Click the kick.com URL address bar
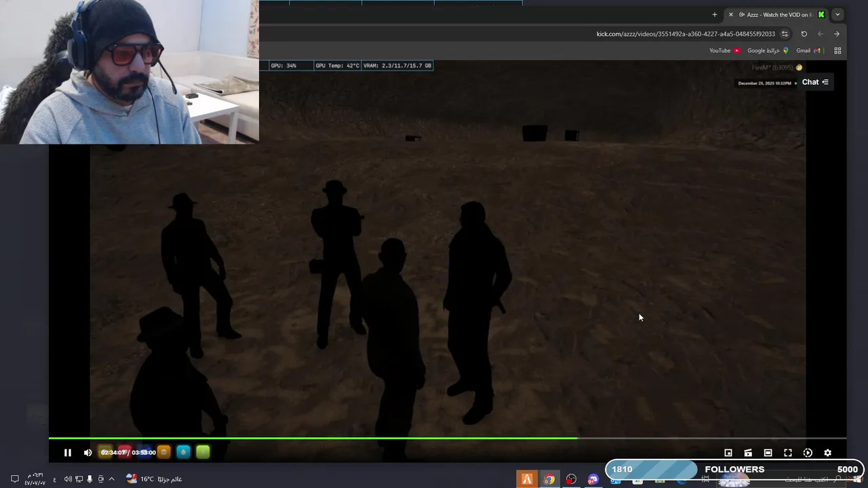Viewport: 868px width, 488px height. coord(686,34)
